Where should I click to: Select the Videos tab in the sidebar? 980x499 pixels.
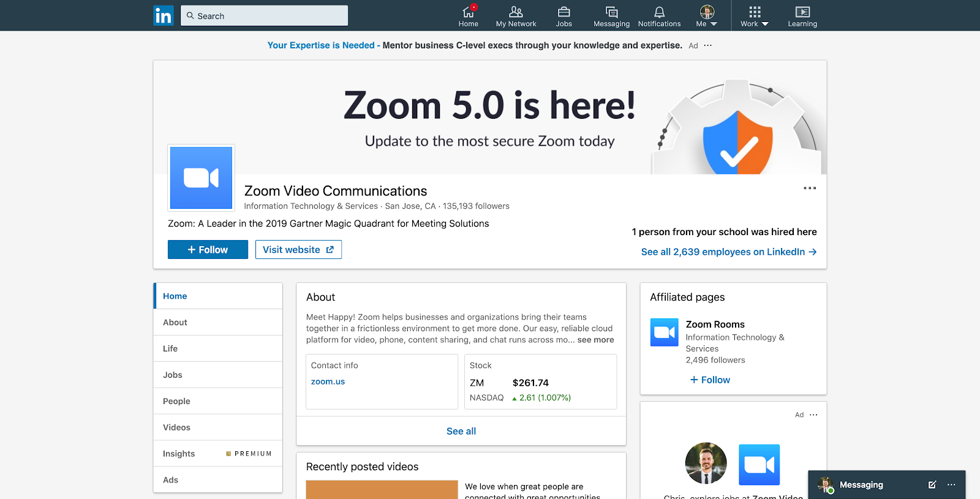click(x=218, y=427)
